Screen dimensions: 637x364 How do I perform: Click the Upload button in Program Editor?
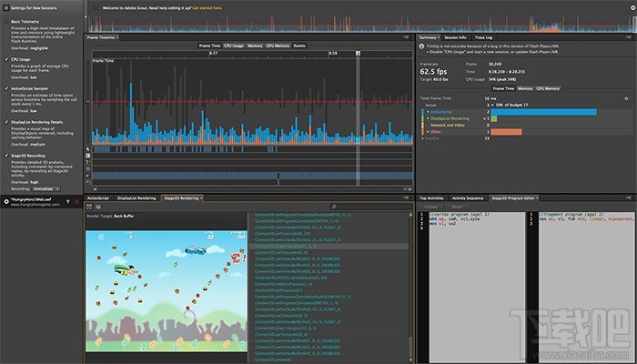click(430, 207)
